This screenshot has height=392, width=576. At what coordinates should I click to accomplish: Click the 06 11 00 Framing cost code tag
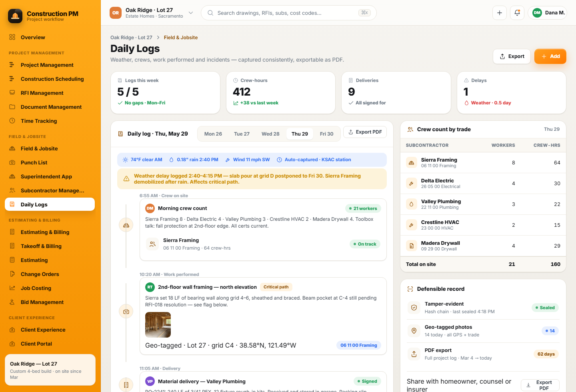[359, 345]
